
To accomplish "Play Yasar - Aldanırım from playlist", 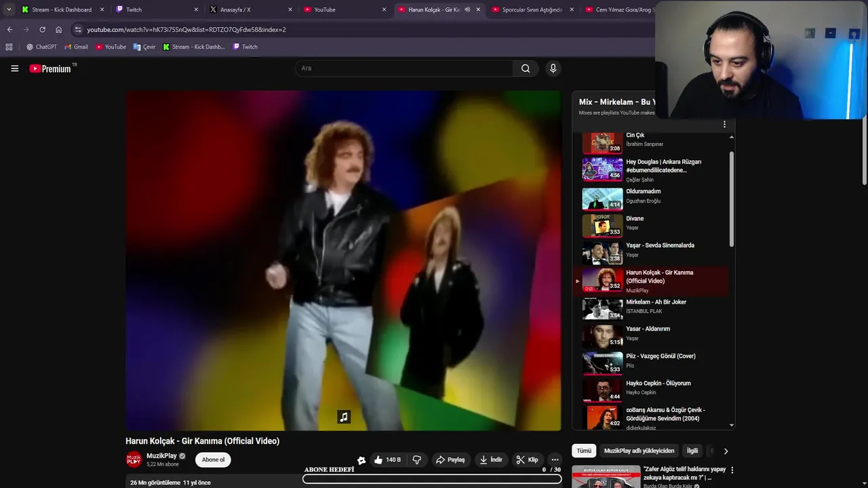I will pyautogui.click(x=654, y=336).
